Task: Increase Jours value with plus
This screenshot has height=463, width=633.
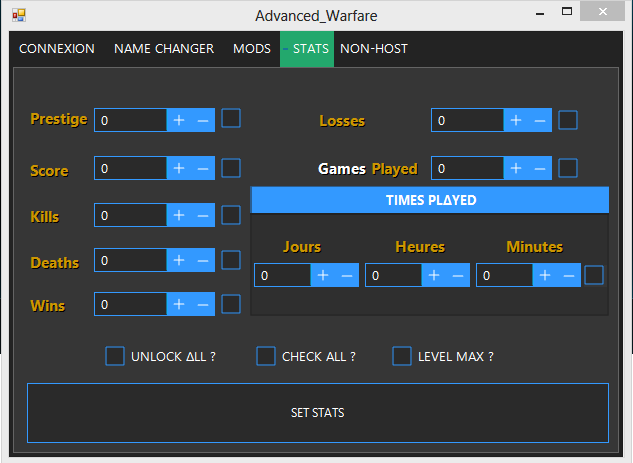Action: (323, 275)
